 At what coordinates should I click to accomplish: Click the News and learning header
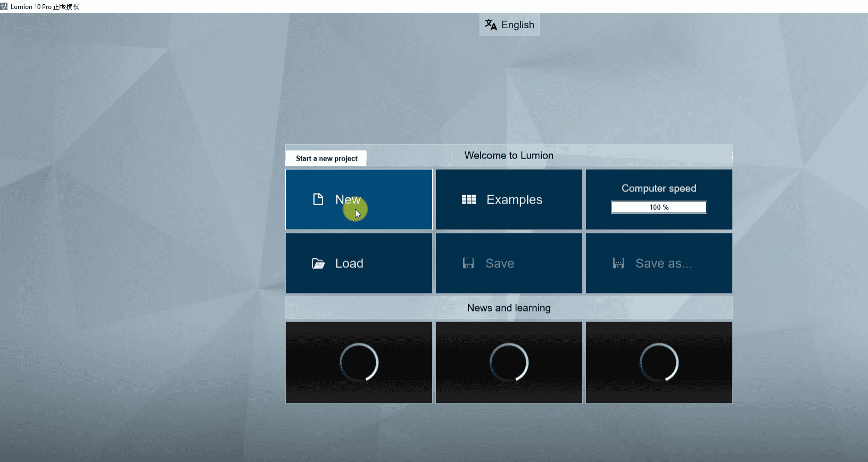click(x=509, y=308)
